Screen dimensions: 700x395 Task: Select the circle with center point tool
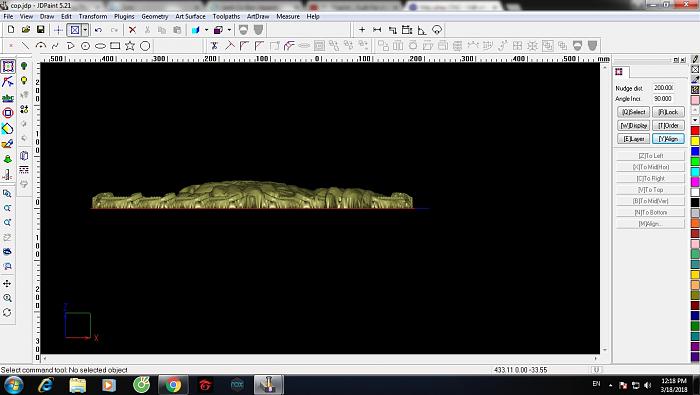click(85, 46)
